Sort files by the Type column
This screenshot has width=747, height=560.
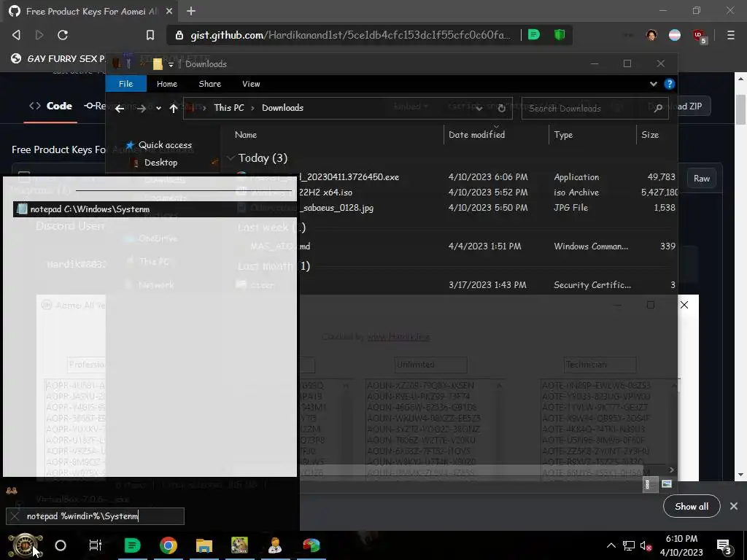pyautogui.click(x=563, y=135)
